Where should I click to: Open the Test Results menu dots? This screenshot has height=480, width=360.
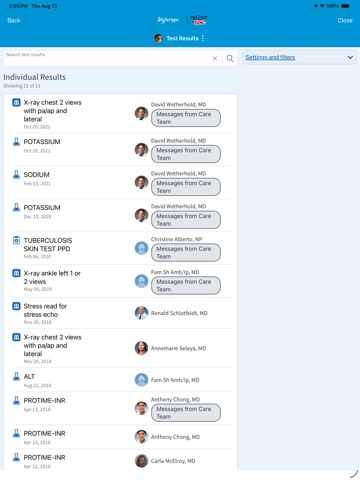(x=203, y=38)
